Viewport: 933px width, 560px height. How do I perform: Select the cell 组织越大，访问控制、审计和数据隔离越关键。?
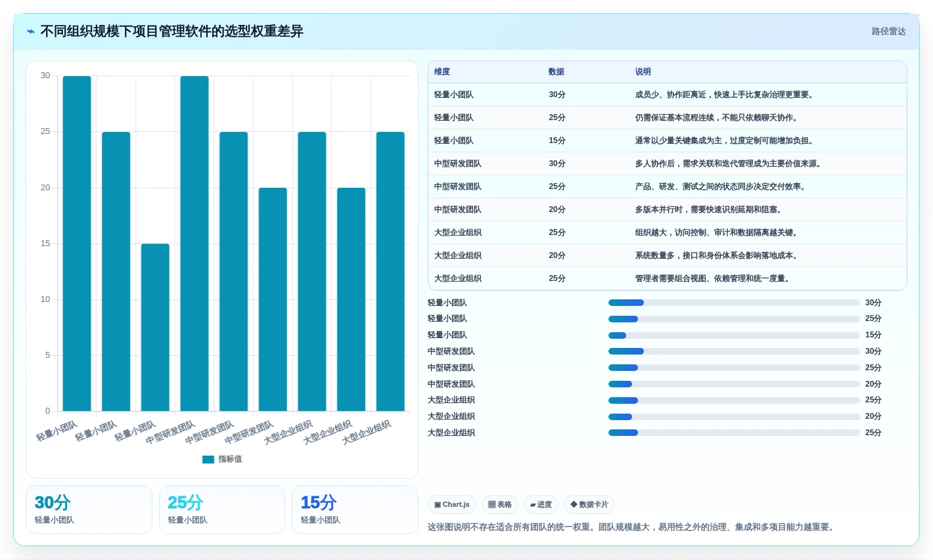[x=717, y=233]
